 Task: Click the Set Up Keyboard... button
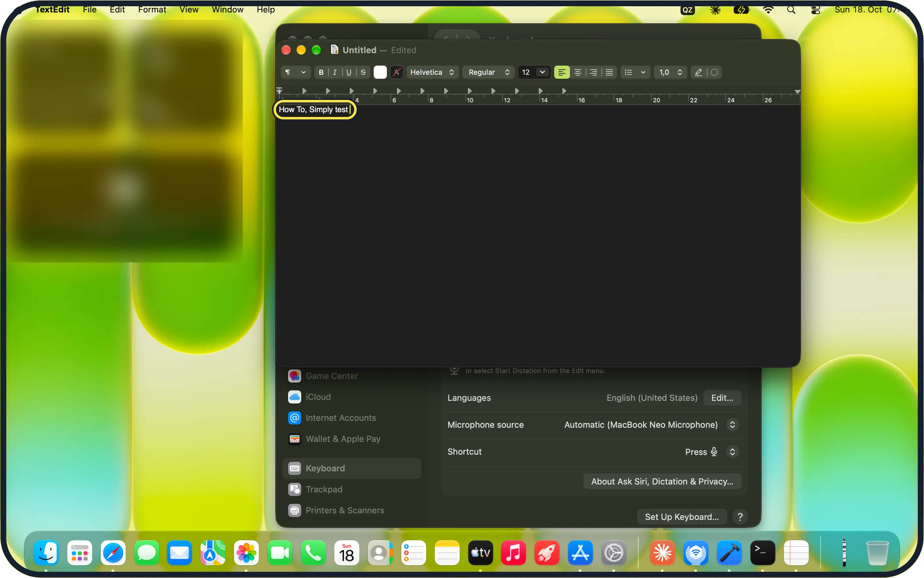click(x=682, y=517)
